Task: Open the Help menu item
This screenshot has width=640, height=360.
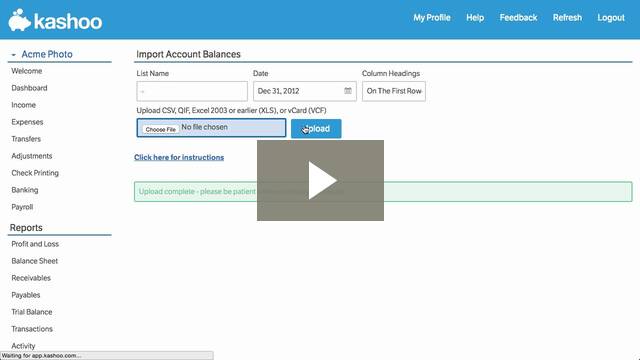Action: pyautogui.click(x=475, y=18)
